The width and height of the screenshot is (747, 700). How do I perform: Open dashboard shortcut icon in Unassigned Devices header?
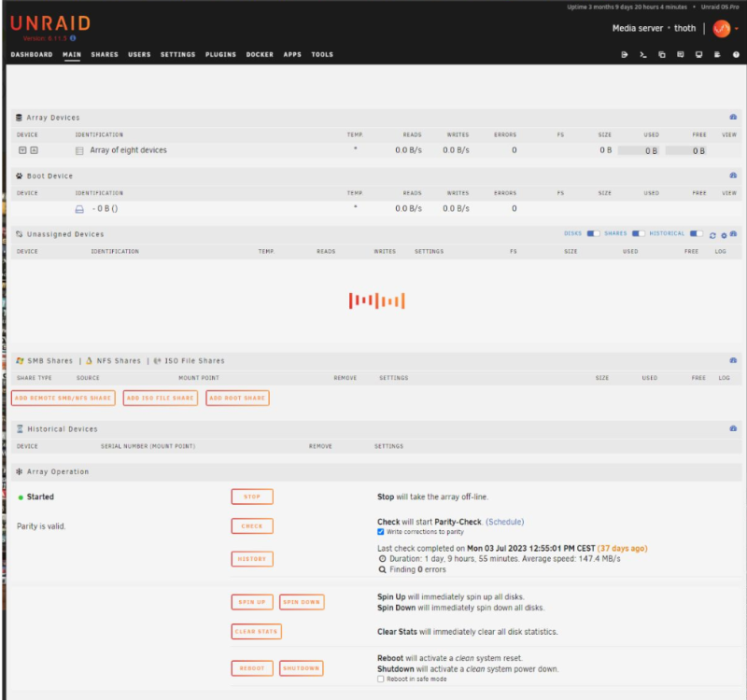[x=733, y=234]
